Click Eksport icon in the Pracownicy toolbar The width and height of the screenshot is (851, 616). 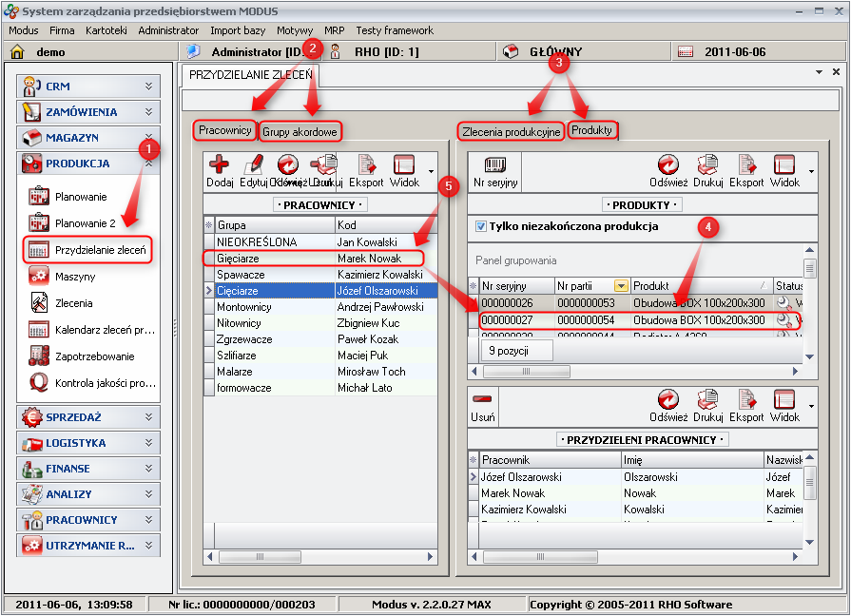(366, 166)
